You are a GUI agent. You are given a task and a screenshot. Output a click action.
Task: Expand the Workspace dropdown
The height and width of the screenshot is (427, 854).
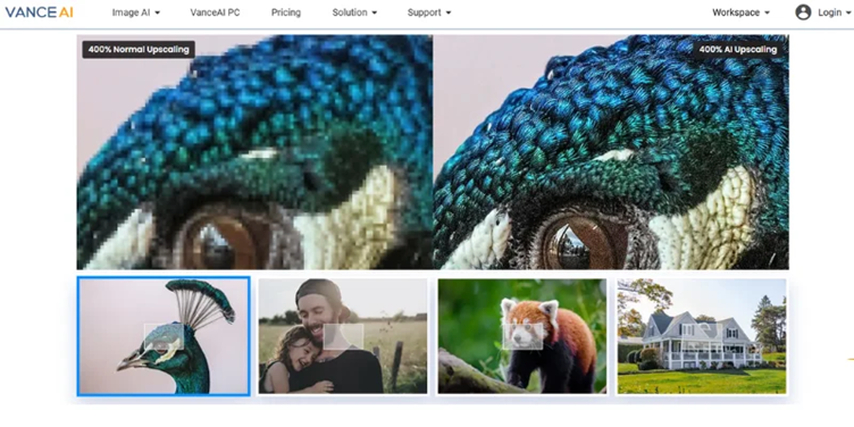[741, 13]
